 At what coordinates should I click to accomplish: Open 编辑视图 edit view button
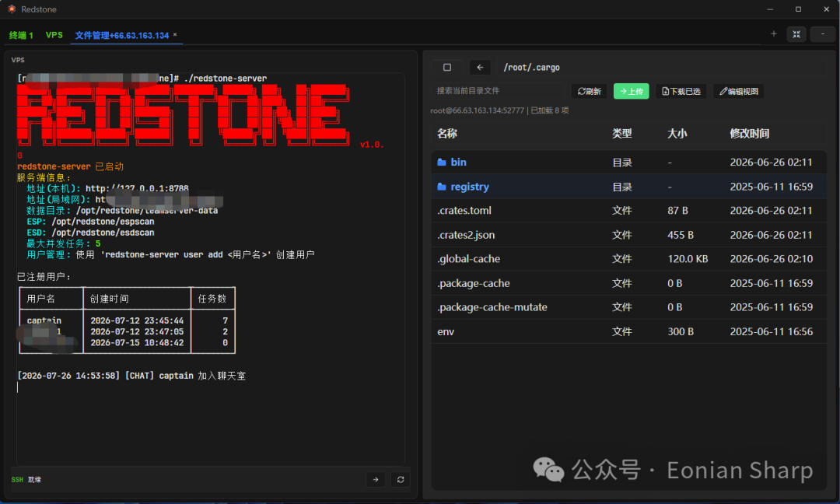click(739, 92)
